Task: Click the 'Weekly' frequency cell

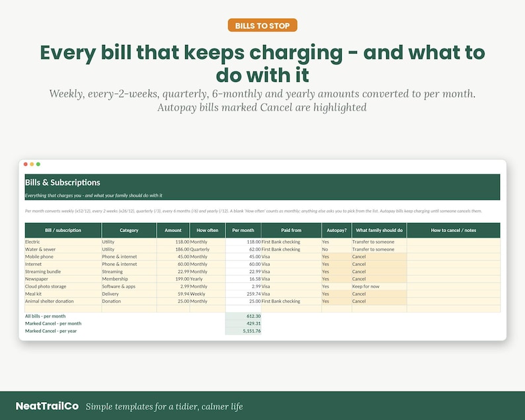Action: tap(208, 294)
